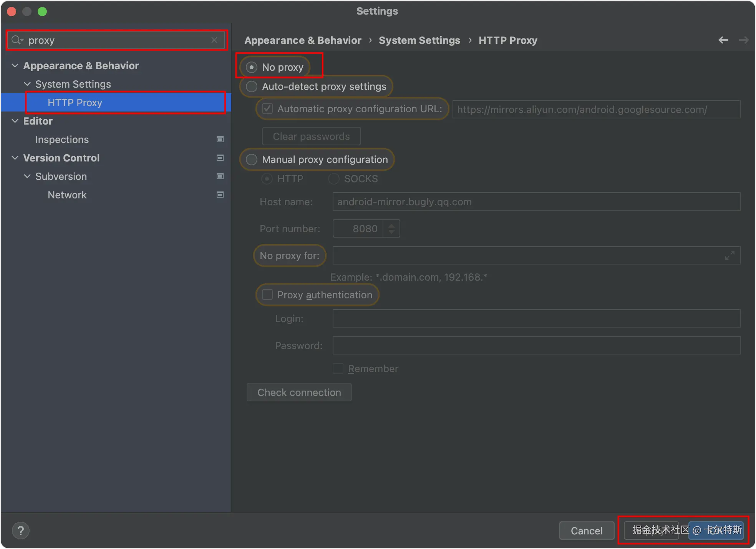The height and width of the screenshot is (549, 756).
Task: Clear the proxy search text
Action: [214, 40]
